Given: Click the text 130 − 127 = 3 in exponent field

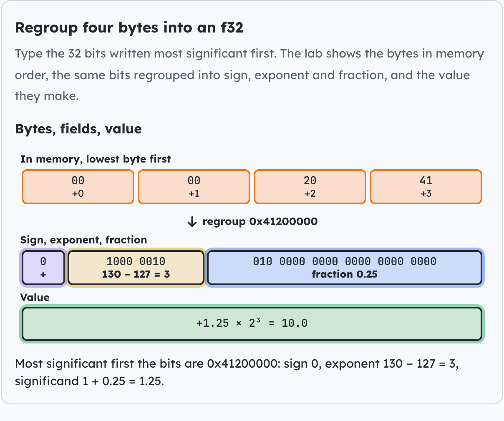Looking at the screenshot, I should (136, 274).
